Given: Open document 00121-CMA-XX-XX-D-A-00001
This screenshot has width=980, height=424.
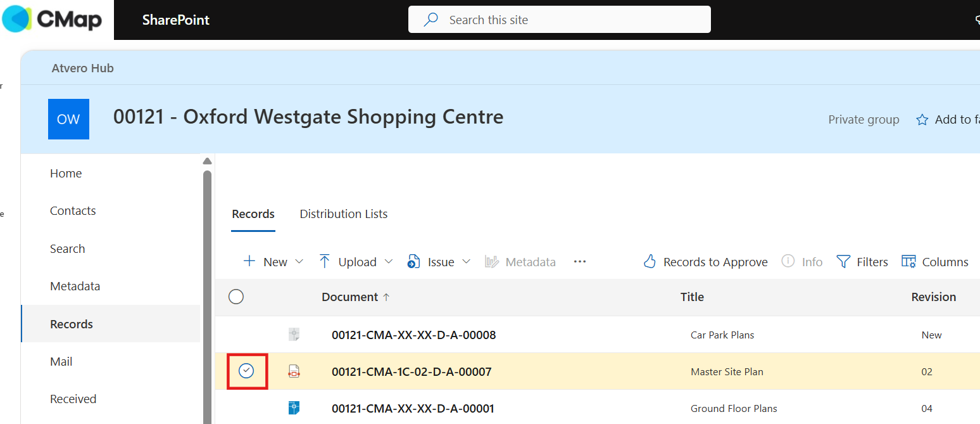Looking at the screenshot, I should [413, 408].
